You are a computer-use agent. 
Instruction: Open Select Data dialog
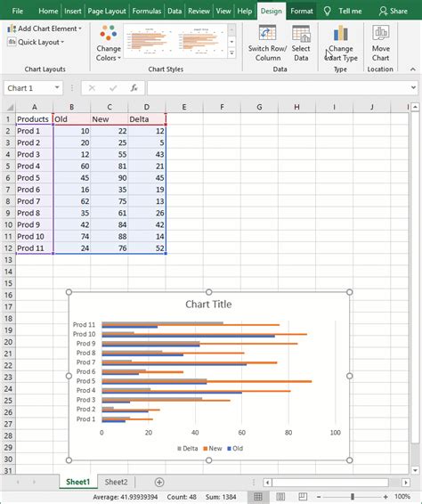pyautogui.click(x=301, y=44)
